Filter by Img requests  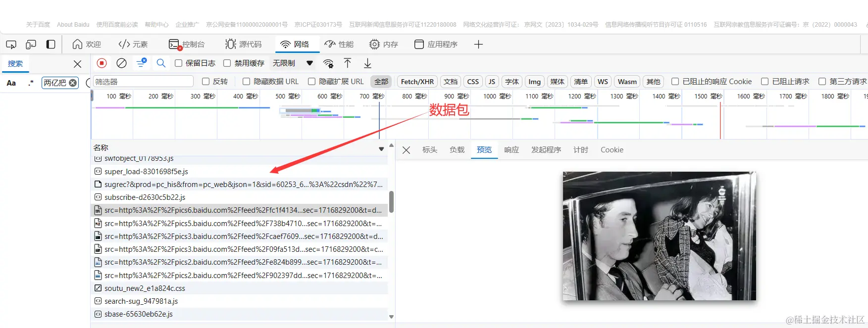[x=535, y=82]
